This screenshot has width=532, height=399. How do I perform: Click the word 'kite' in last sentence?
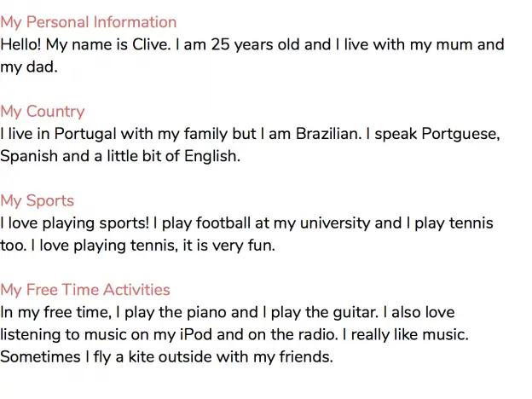pos(142,357)
